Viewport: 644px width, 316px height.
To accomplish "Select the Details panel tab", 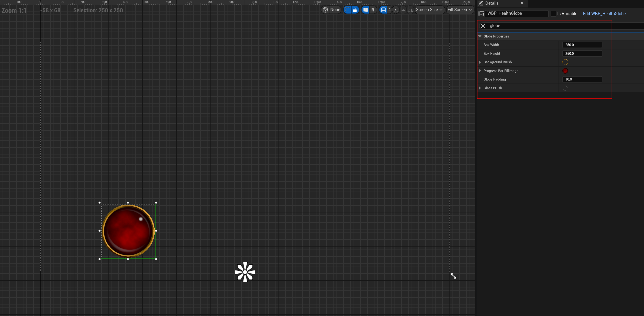I will 492,3.
